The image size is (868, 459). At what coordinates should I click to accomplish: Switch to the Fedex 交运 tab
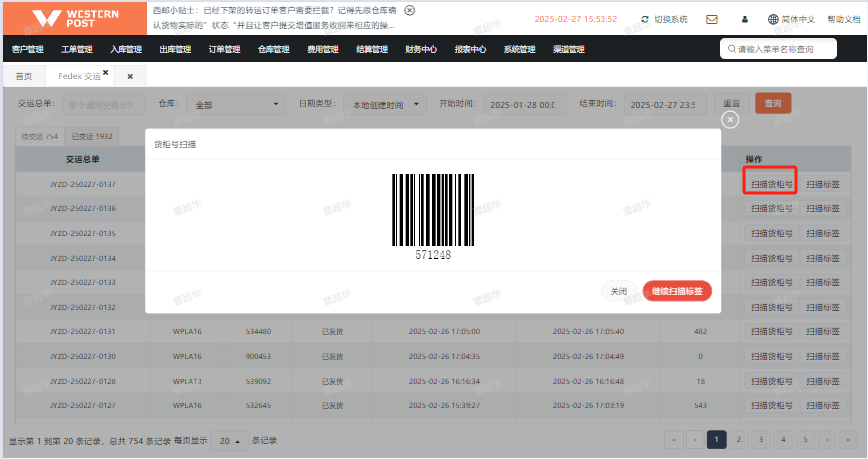(79, 76)
